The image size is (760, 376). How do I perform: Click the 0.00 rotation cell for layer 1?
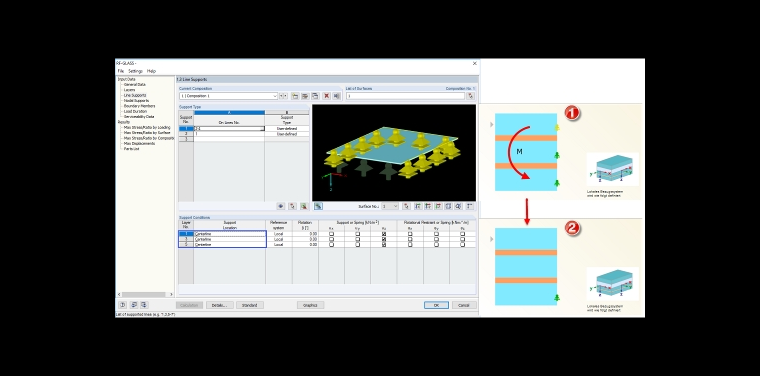point(305,234)
